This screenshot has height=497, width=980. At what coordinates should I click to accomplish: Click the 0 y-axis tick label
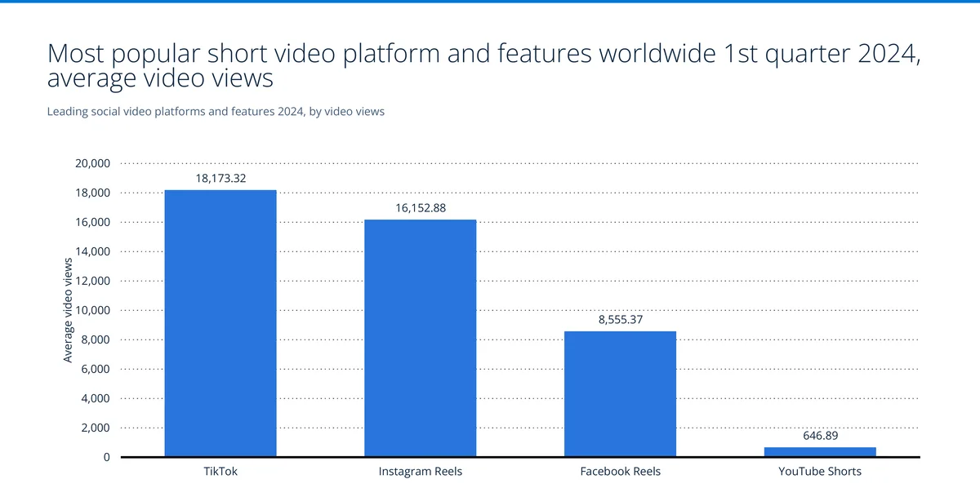pos(107,457)
